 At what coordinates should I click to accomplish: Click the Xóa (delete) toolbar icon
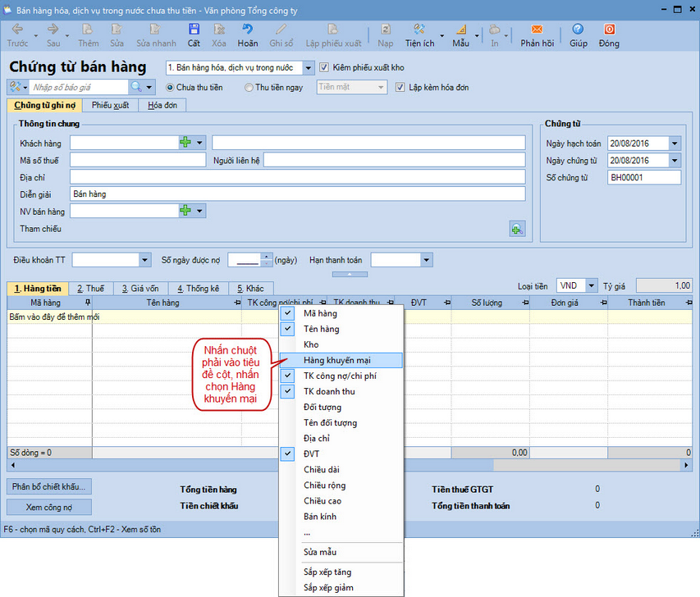[x=219, y=30]
